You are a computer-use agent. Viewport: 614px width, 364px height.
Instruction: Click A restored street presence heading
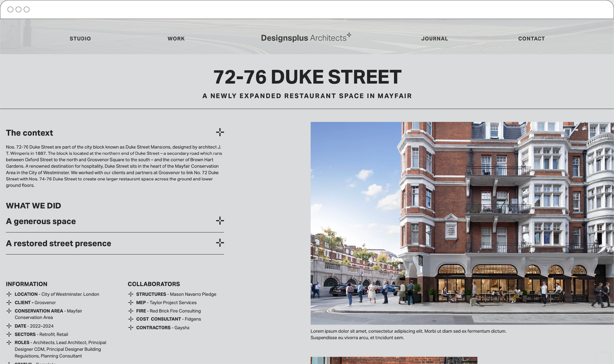(x=59, y=243)
